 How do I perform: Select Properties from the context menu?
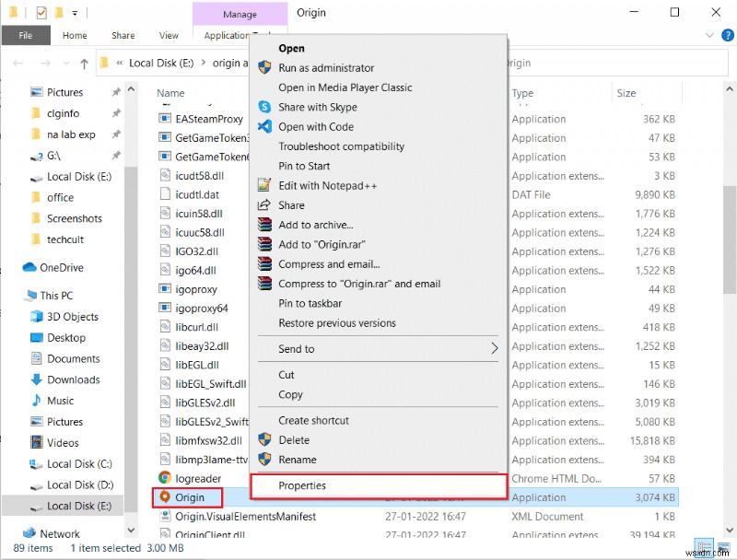click(x=303, y=485)
